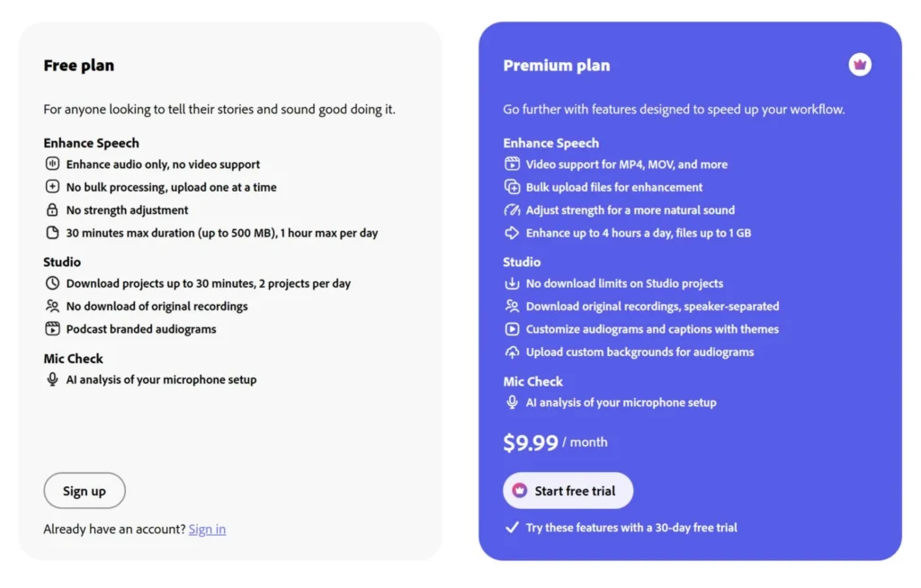Click the cloud upload icon beside custom backgrounds
Screen dimensions: 921x588
[512, 352]
